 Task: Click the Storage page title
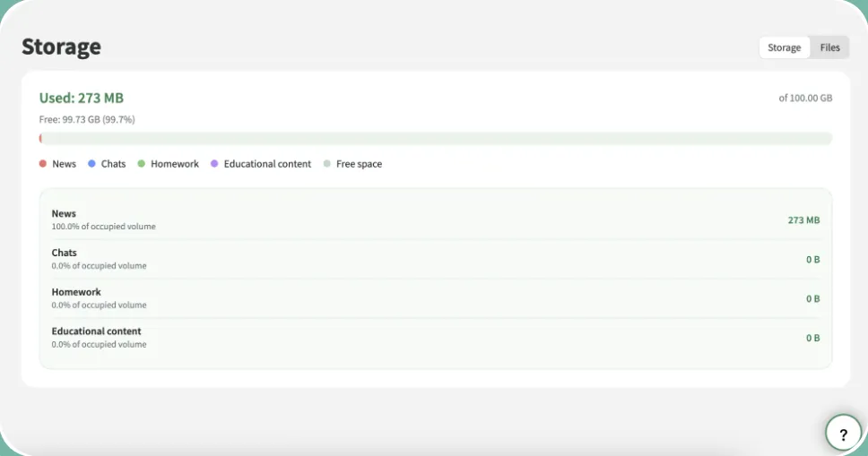(x=62, y=47)
